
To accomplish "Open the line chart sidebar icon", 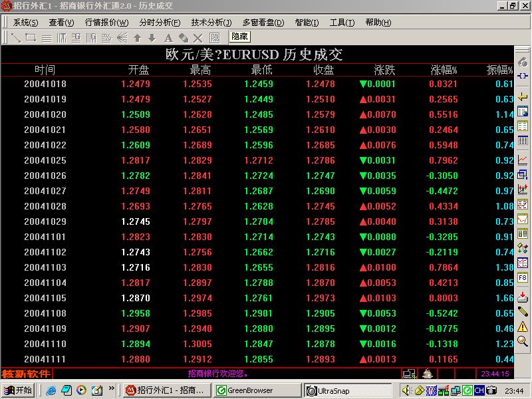I will (x=523, y=160).
